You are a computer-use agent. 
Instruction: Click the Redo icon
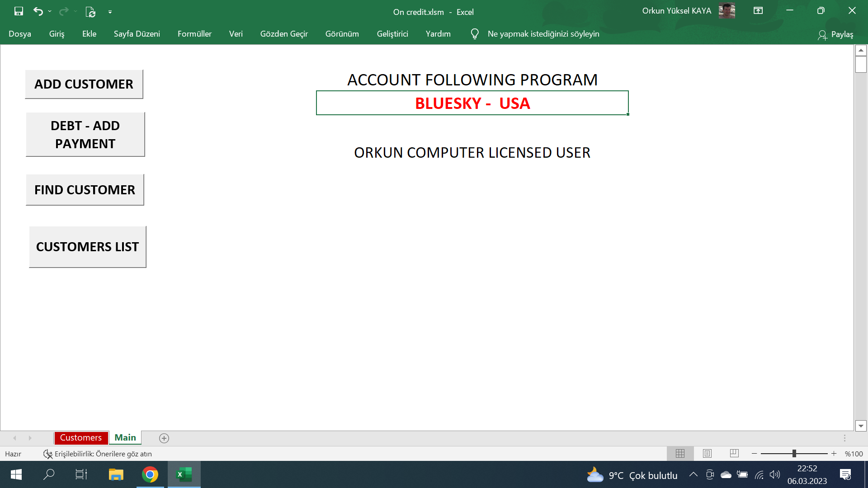pyautogui.click(x=63, y=11)
